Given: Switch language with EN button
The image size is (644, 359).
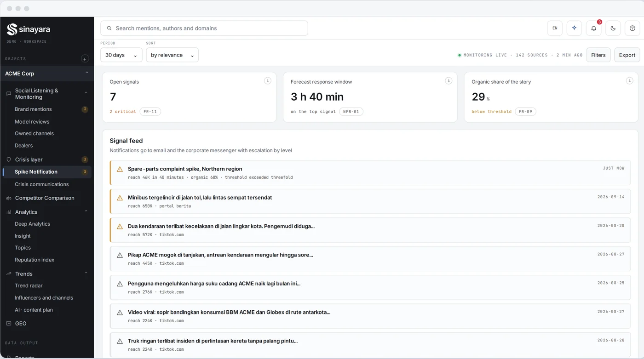Looking at the screenshot, I should click(555, 28).
